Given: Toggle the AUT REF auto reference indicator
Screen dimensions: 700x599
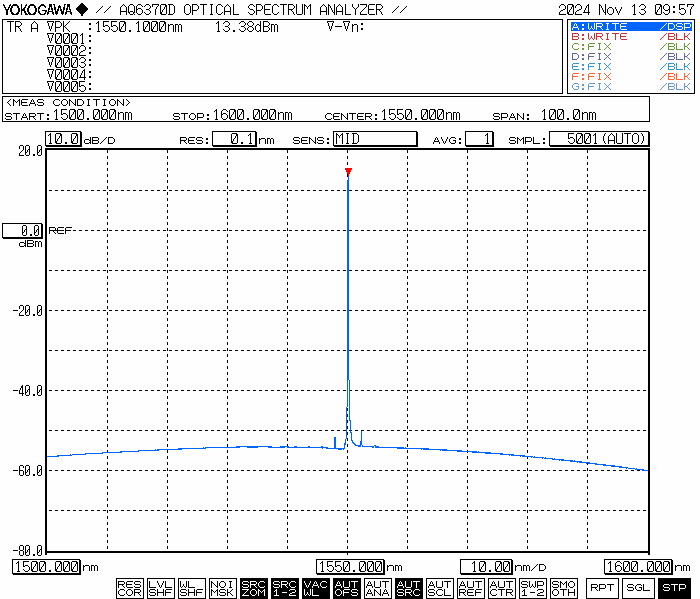Looking at the screenshot, I should (x=471, y=588).
